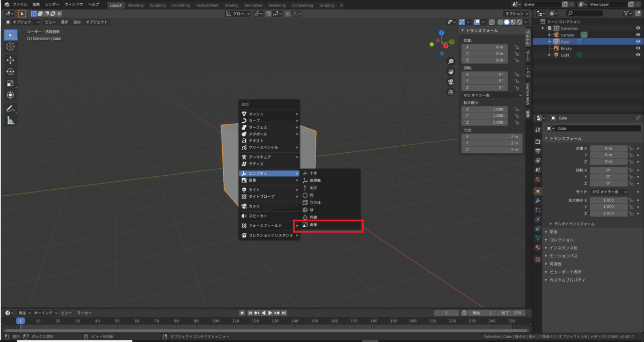The image size is (644, 342).
Task: Open the Texture checkerboard properties tab
Action: click(x=538, y=259)
